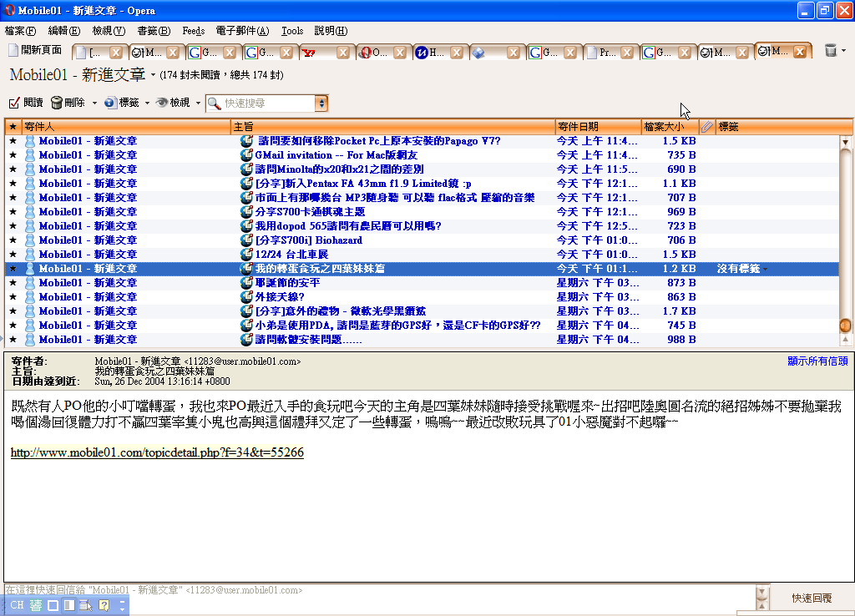Open the 書籤 menu
This screenshot has width=855, height=616.
coord(154,31)
